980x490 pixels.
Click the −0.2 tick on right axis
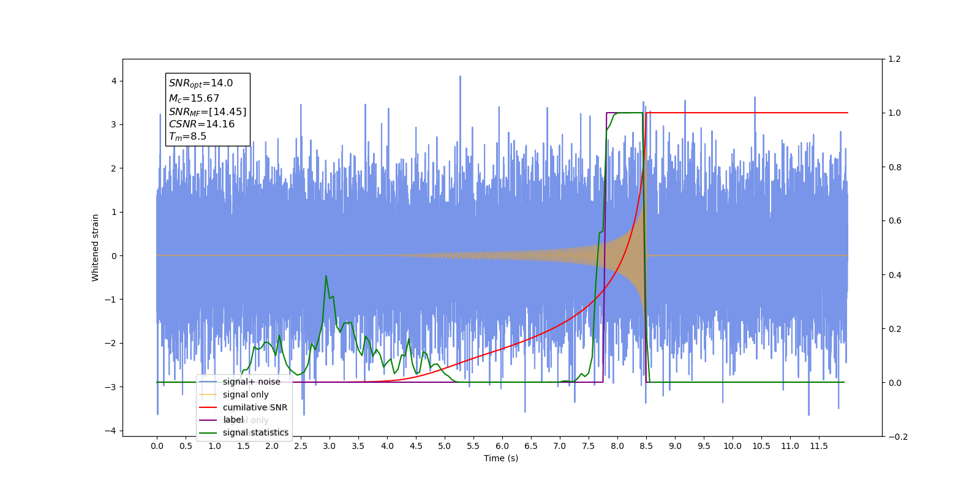[x=897, y=437]
